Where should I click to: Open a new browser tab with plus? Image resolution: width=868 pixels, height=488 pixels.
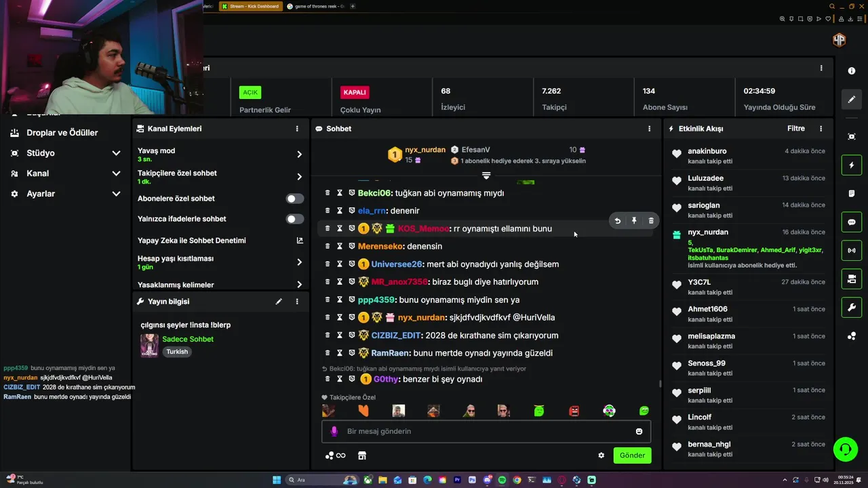[x=353, y=6]
